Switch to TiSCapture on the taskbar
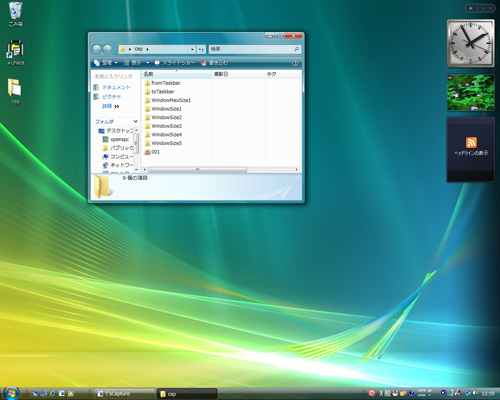The width and height of the screenshot is (500, 400). 125,394
